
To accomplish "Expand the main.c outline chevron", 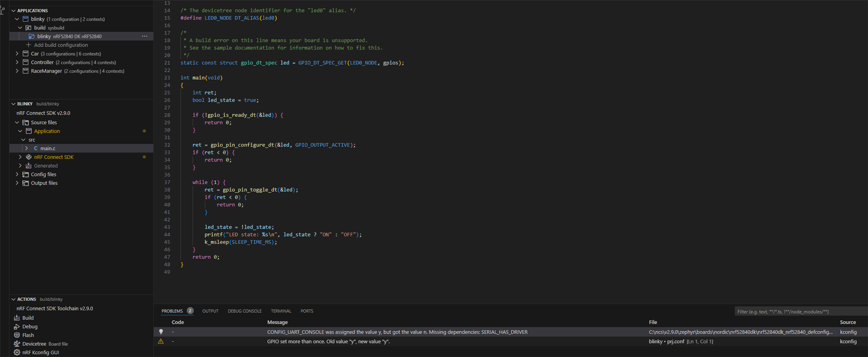I will (x=27, y=148).
